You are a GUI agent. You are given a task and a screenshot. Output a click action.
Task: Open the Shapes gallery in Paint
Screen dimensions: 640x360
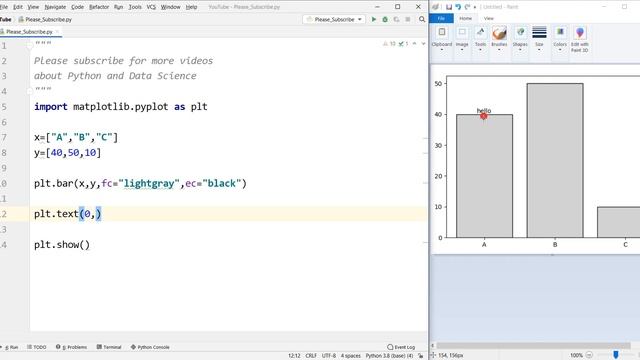(520, 40)
